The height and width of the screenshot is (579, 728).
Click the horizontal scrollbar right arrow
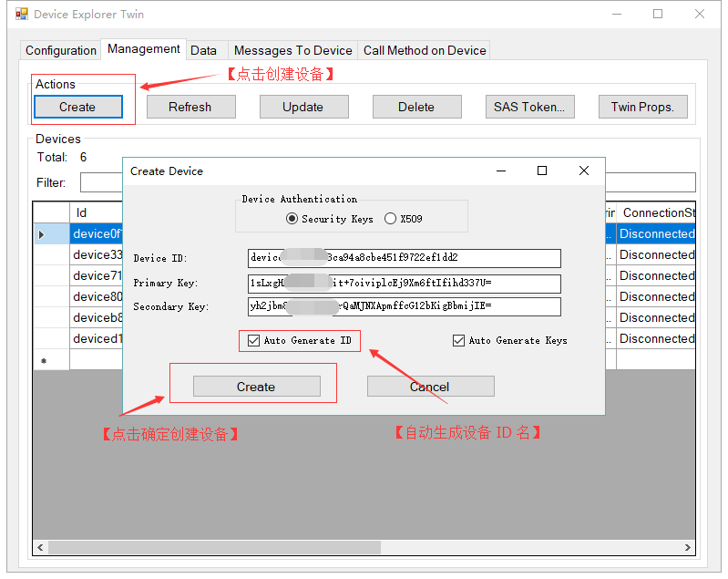pos(688,548)
